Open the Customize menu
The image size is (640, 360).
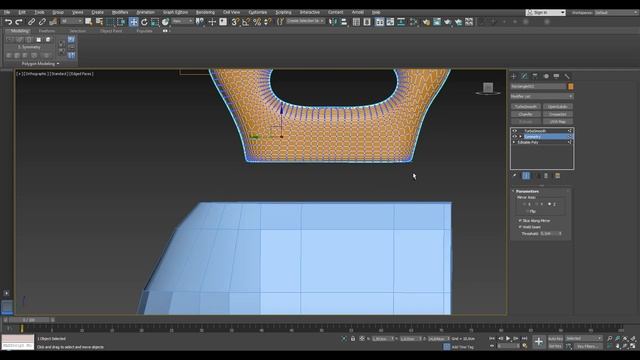click(x=257, y=12)
